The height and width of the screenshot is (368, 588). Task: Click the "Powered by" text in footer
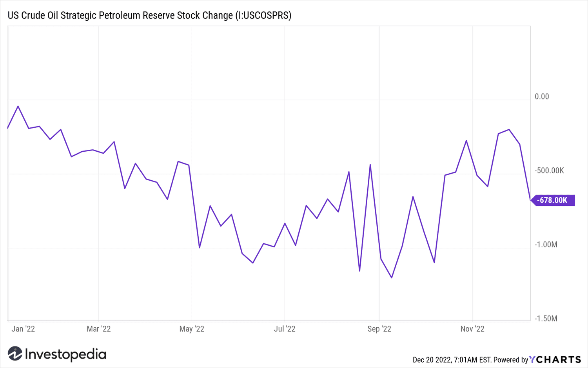(510, 360)
